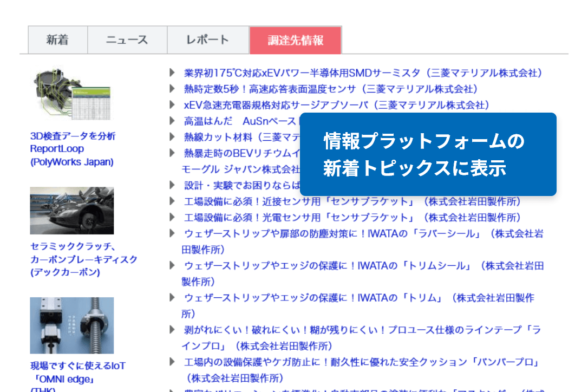
Task: Open the 3D検査データを分析 ReportLoop link
Action: [x=73, y=149]
